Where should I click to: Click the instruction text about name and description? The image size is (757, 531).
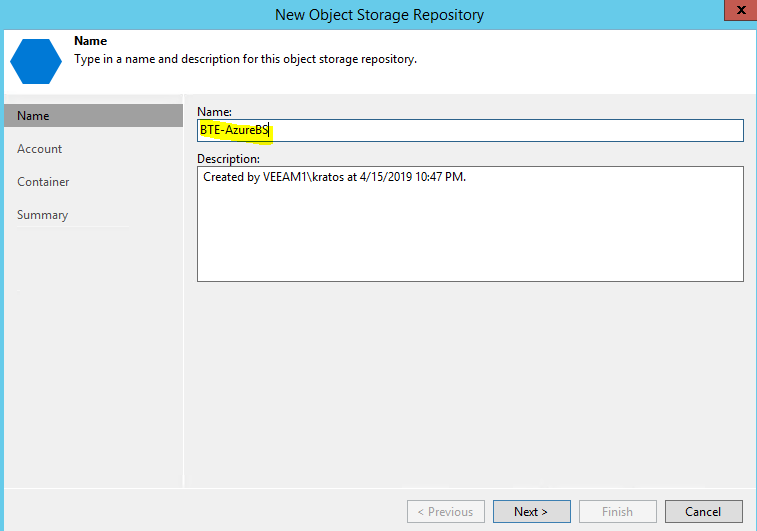(x=245, y=59)
